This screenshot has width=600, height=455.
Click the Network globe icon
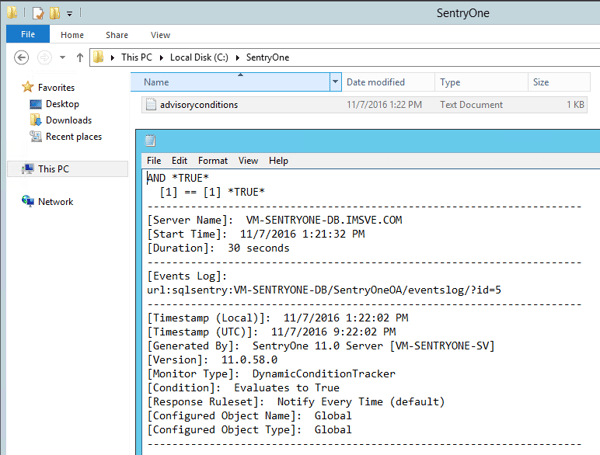point(28,201)
